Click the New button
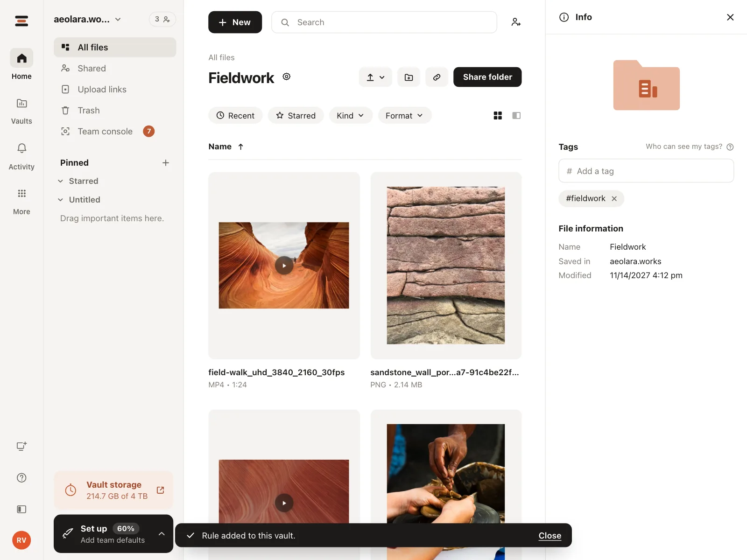 [x=235, y=22]
